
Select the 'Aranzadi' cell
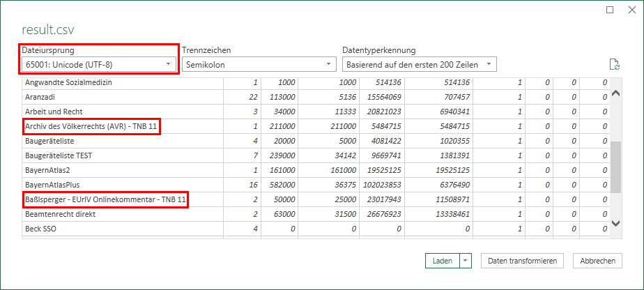coord(123,97)
